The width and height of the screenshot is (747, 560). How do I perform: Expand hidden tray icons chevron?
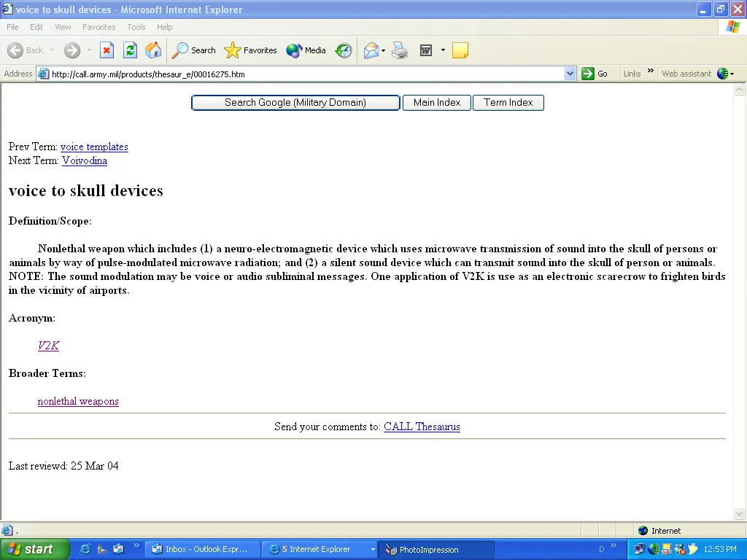click(613, 545)
